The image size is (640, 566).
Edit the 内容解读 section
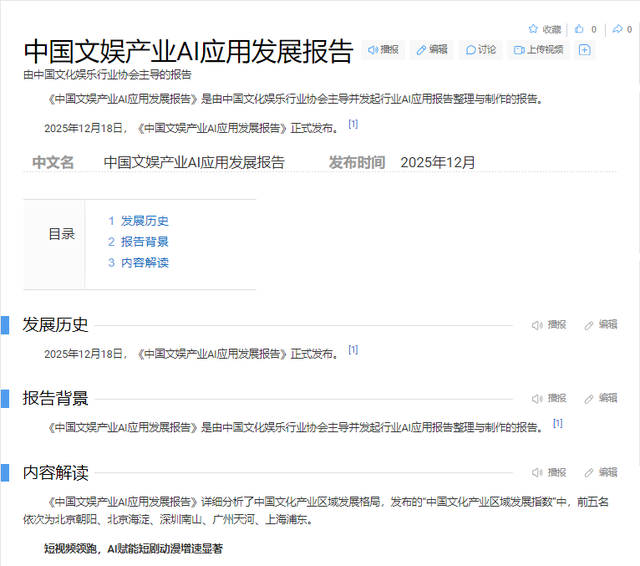point(601,472)
